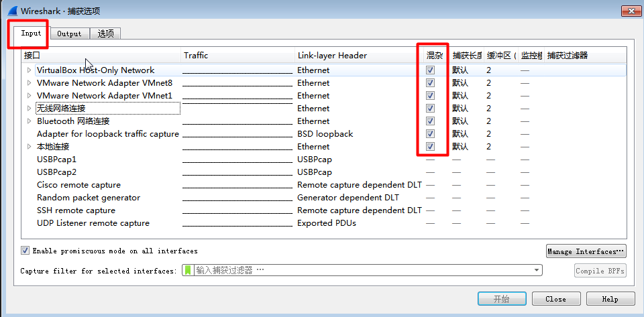Open Help for capture options
The height and width of the screenshot is (317, 644).
[x=610, y=299]
